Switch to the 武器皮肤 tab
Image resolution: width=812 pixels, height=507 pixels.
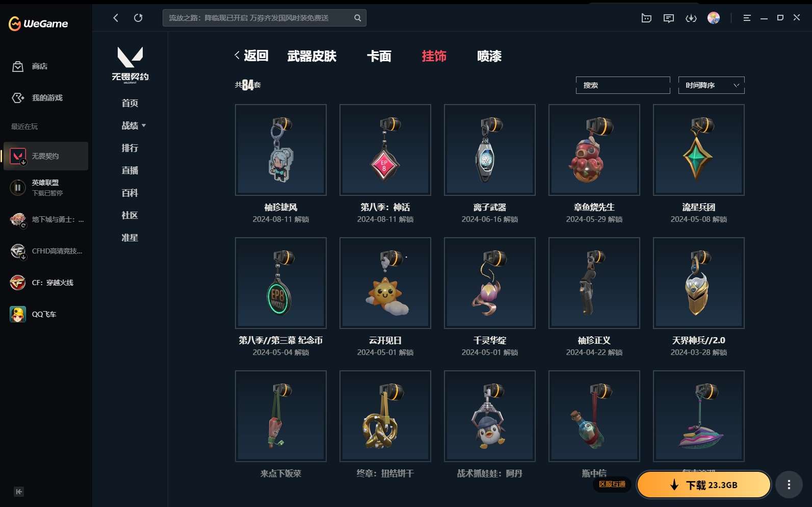[x=312, y=56]
